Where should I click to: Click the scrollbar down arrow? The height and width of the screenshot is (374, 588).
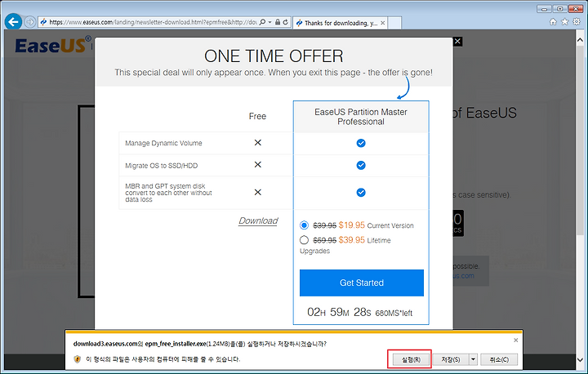[580, 359]
